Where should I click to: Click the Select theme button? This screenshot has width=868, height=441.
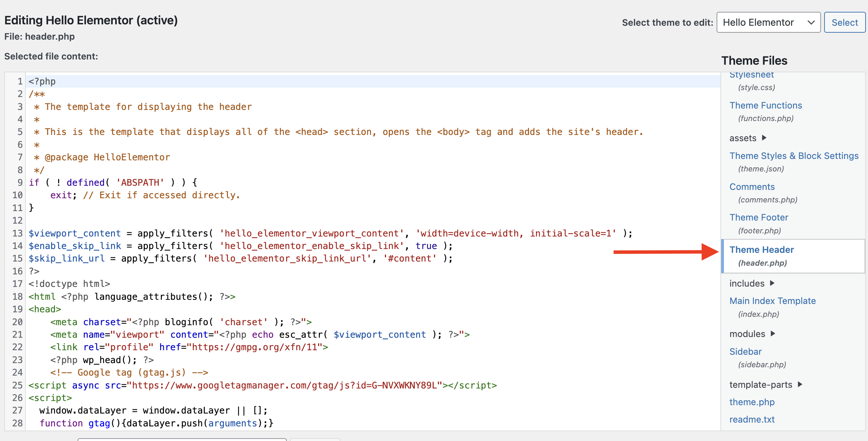point(845,23)
